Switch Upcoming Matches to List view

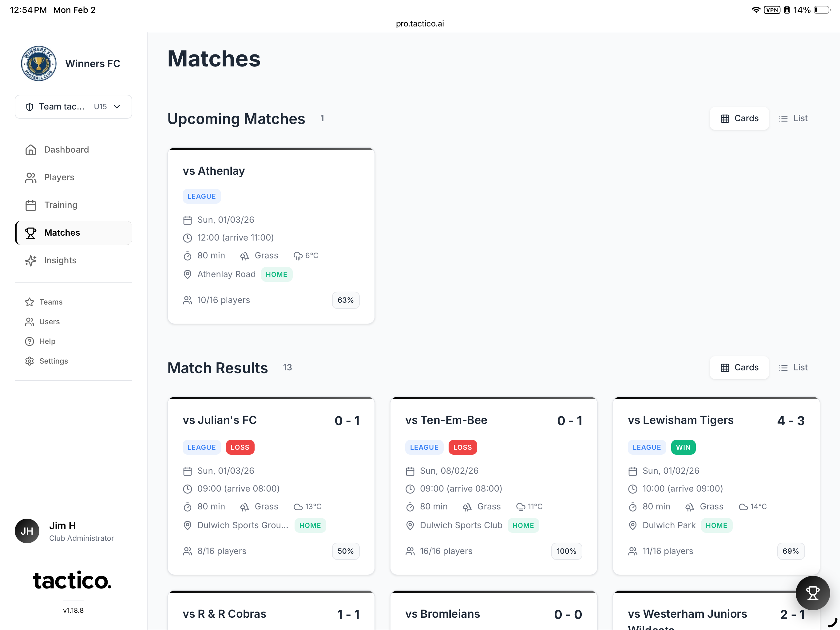(x=793, y=118)
